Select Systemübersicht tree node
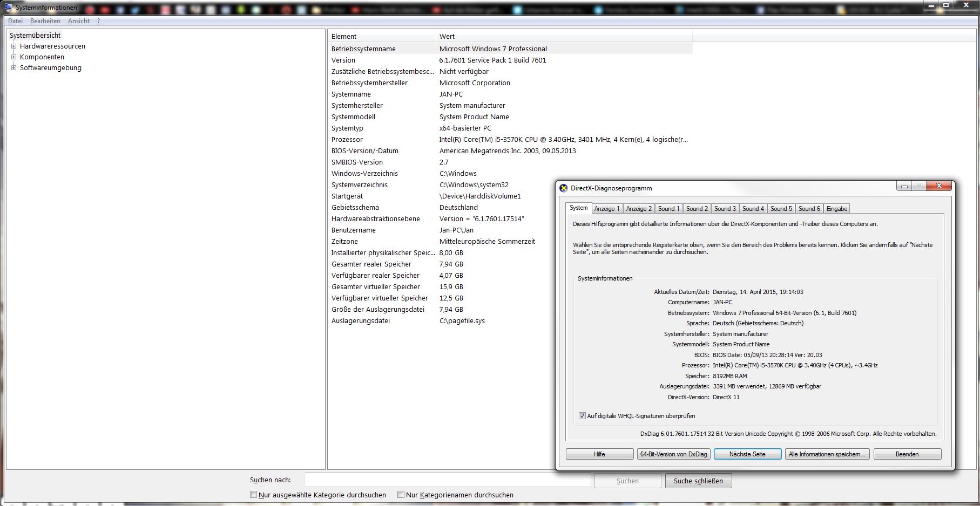The height and width of the screenshot is (506, 980). pyautogui.click(x=35, y=35)
